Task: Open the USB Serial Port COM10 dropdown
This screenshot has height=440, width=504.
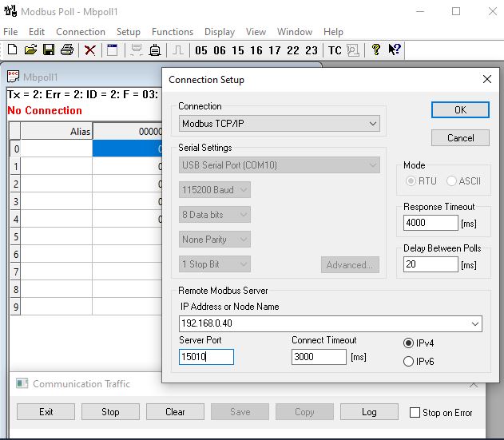Action: [280, 165]
